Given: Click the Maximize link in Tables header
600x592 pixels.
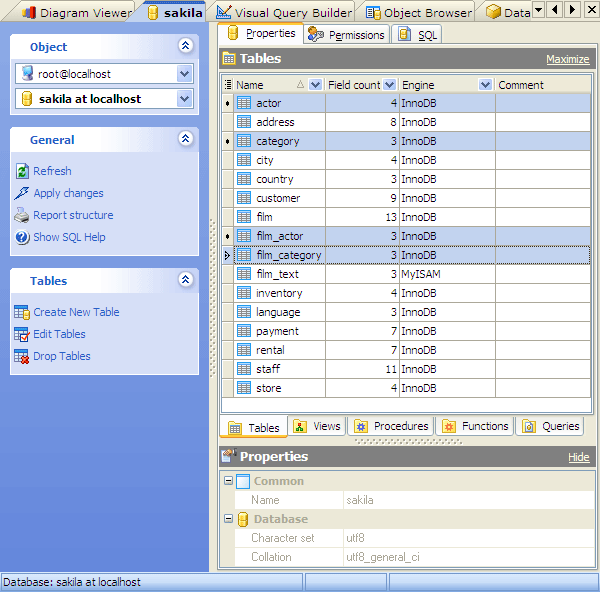Looking at the screenshot, I should pyautogui.click(x=567, y=59).
